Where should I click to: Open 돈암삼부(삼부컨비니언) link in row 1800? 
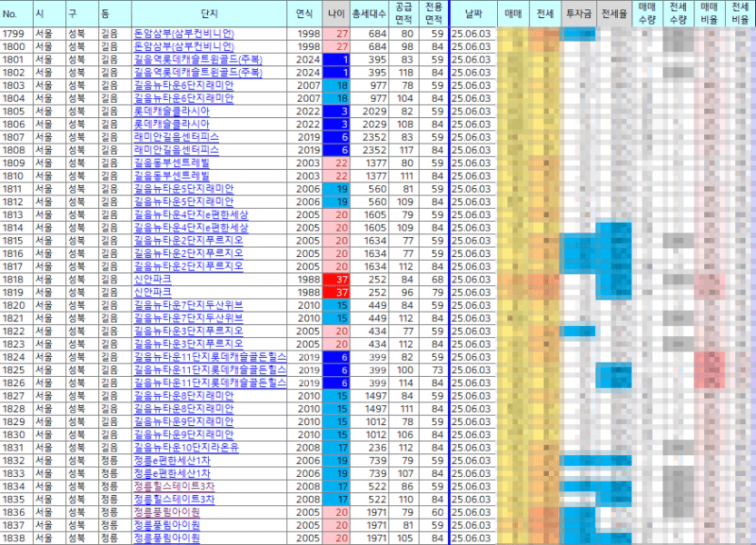tap(184, 46)
